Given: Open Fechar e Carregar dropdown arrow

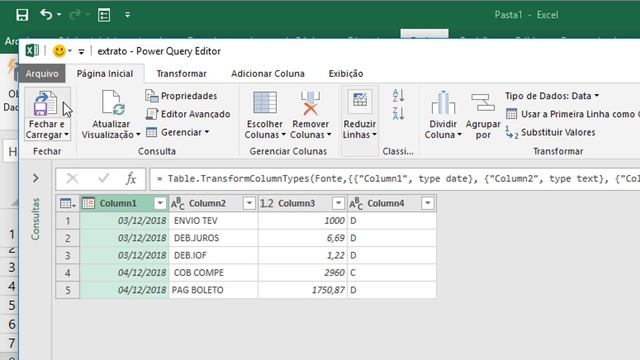Looking at the screenshot, I should pyautogui.click(x=67, y=135).
